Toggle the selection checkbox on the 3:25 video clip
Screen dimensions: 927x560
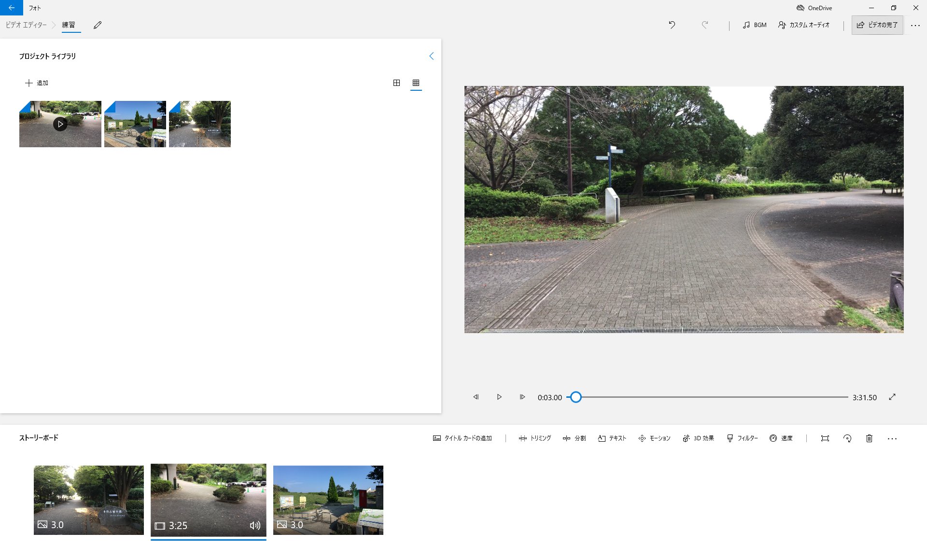click(x=258, y=471)
